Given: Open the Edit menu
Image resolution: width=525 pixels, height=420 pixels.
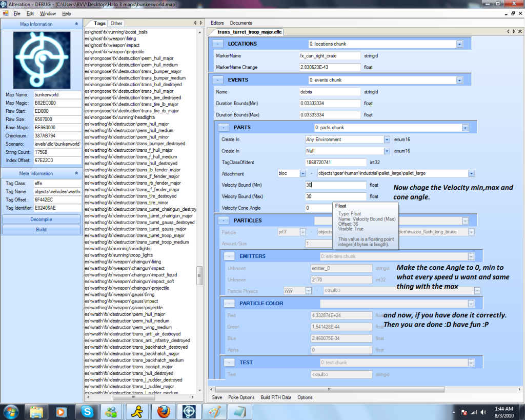Looking at the screenshot, I should coord(30,13).
